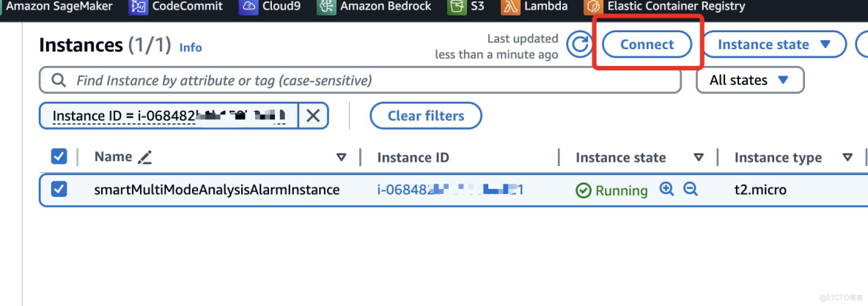Click the Connect button
Image resolution: width=868 pixels, height=306 pixels.
click(647, 45)
